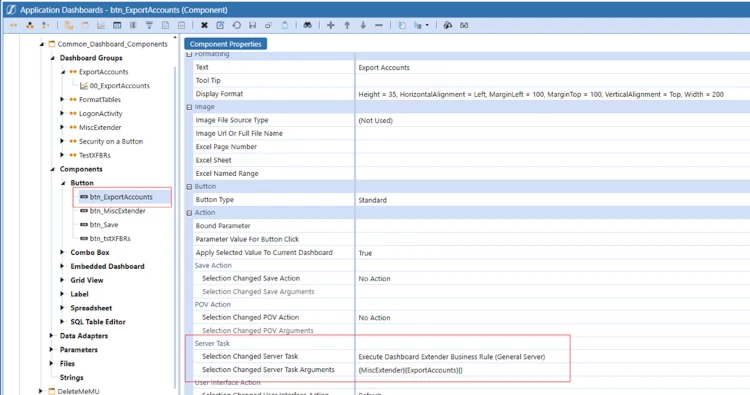Expand the LogonActivity group
750x395 pixels.
(62, 113)
